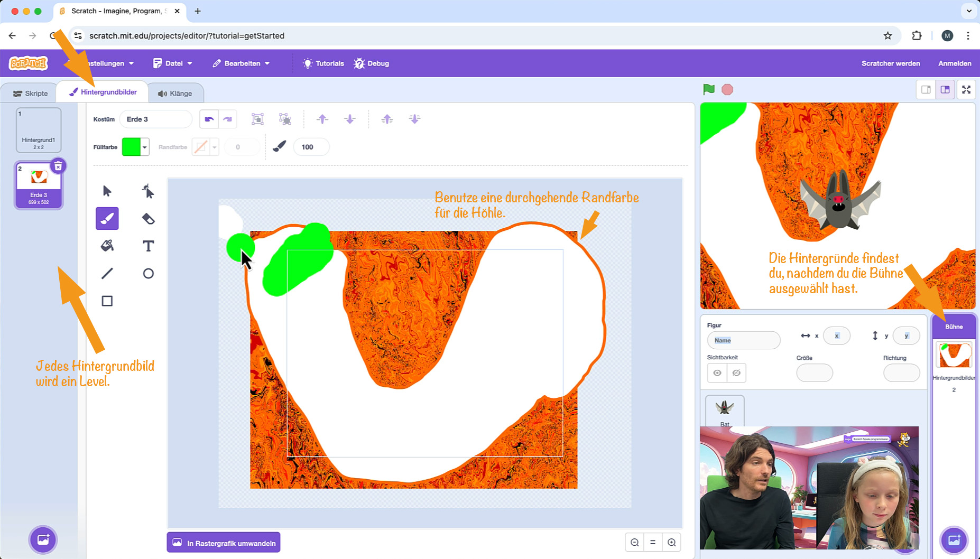
Task: Click the undo arrow button
Action: click(x=209, y=119)
